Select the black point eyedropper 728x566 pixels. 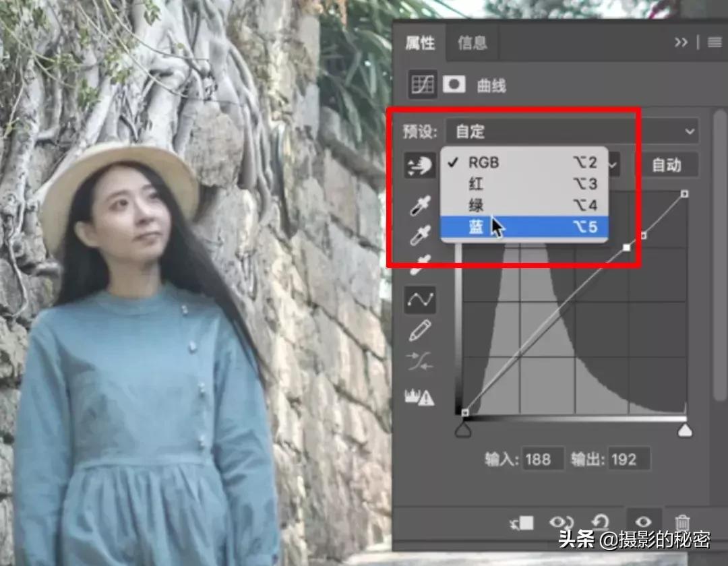(x=419, y=204)
